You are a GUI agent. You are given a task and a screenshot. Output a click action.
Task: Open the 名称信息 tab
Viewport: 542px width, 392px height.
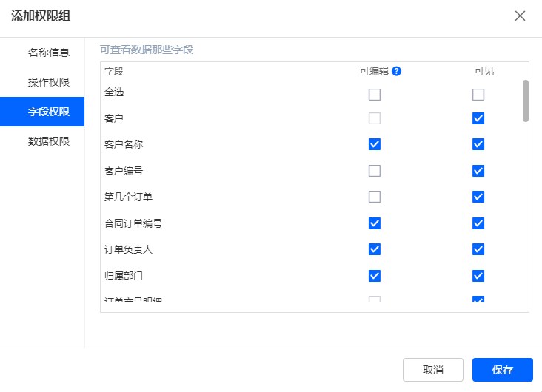tap(49, 53)
